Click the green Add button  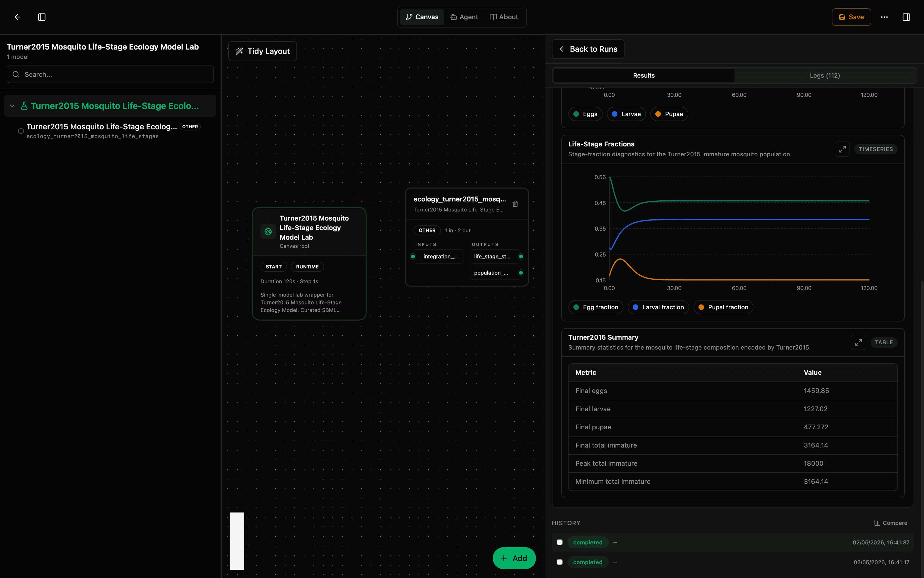[514, 558]
